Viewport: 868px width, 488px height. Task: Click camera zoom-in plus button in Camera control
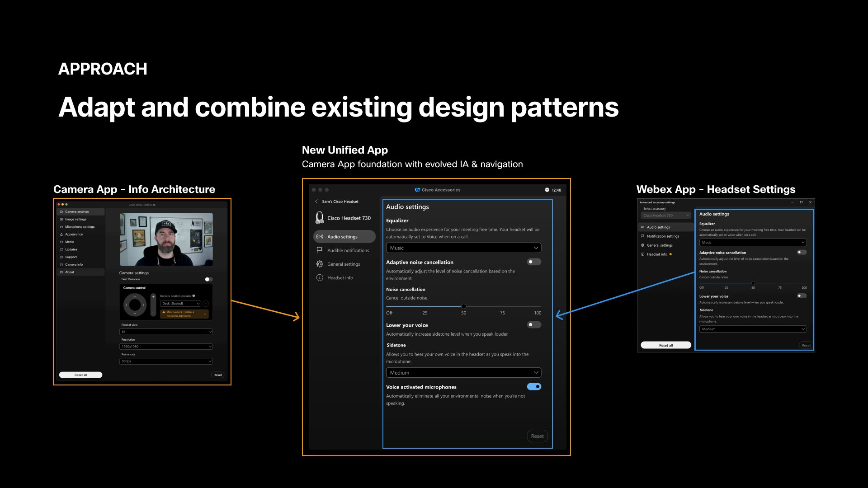click(x=153, y=297)
